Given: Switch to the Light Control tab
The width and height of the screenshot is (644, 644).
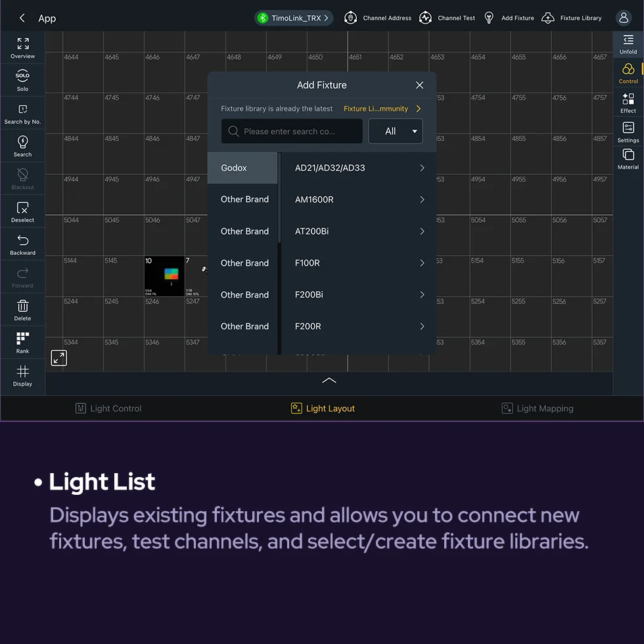Looking at the screenshot, I should [x=108, y=409].
